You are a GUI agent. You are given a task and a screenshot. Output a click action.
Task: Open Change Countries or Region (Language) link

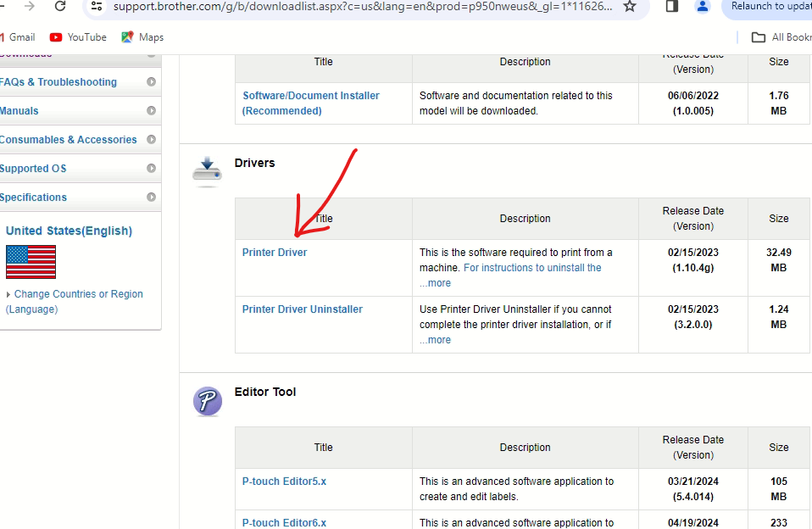coord(74,302)
